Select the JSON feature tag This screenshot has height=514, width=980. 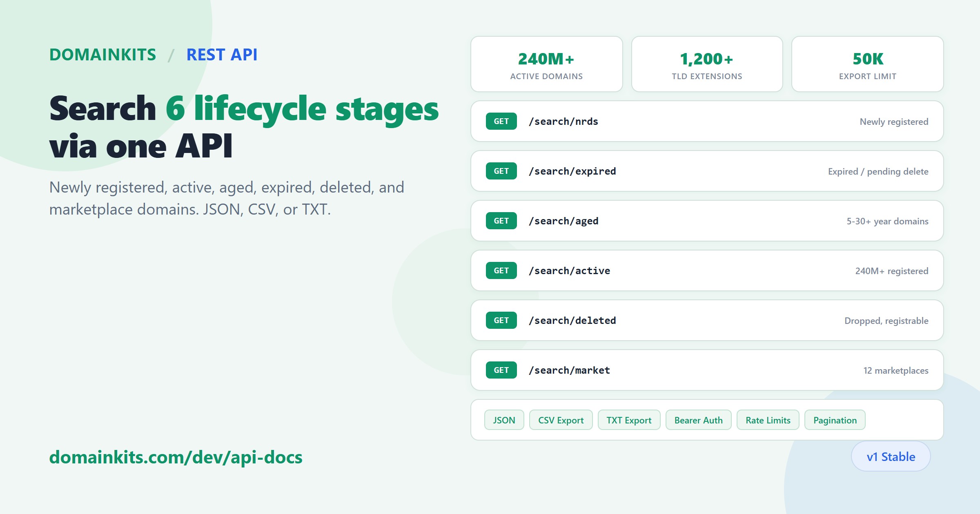(x=504, y=420)
